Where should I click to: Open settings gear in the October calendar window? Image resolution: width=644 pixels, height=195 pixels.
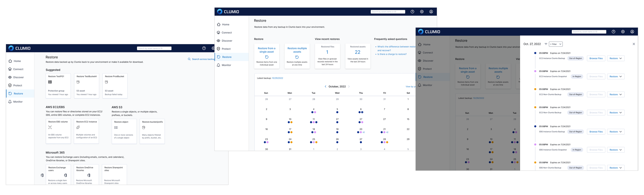(x=422, y=12)
